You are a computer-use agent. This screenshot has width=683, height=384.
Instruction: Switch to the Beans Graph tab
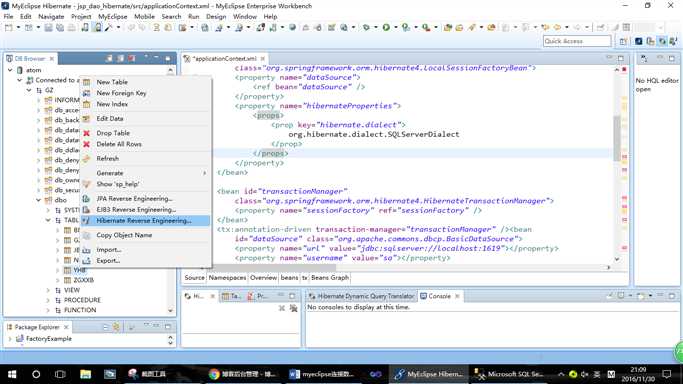(330, 278)
